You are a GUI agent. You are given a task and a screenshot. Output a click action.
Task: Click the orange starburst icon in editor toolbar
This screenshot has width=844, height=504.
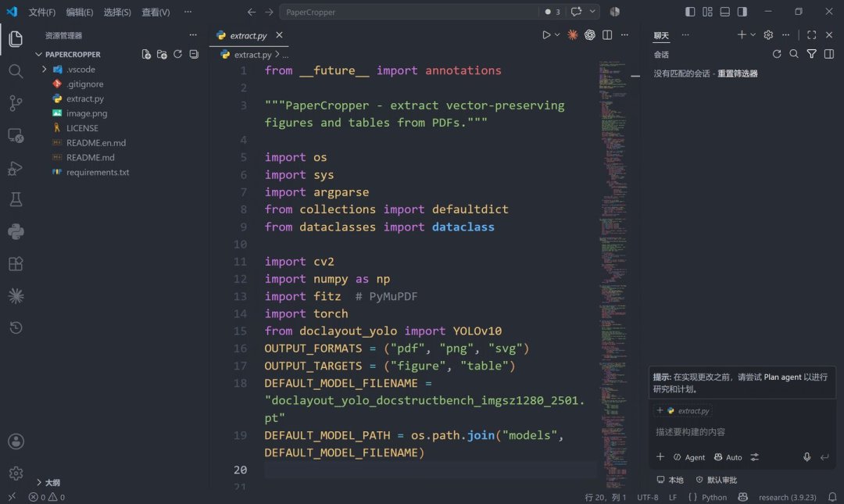click(573, 35)
